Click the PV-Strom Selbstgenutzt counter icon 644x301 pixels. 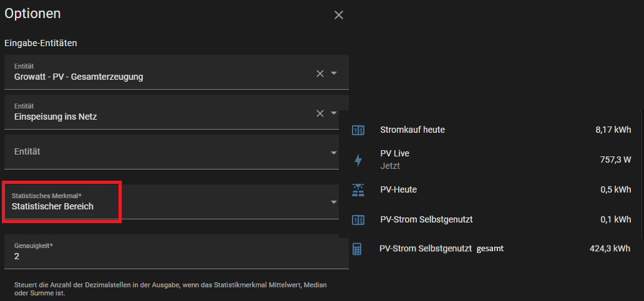[x=358, y=220]
